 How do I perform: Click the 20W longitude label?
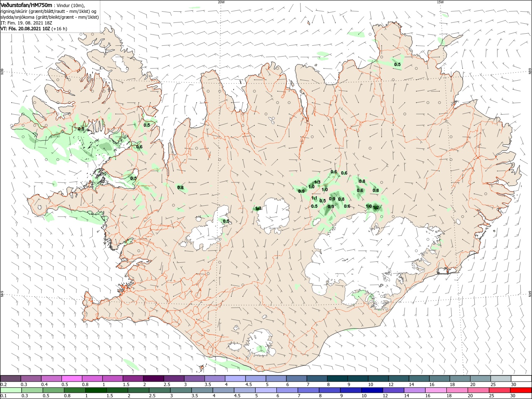[x=221, y=2]
